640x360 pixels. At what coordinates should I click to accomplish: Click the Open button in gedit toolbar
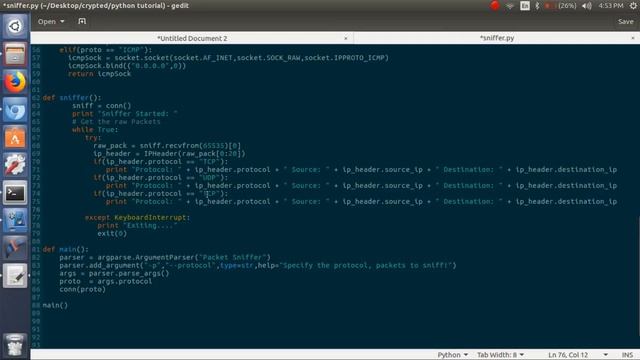47,21
